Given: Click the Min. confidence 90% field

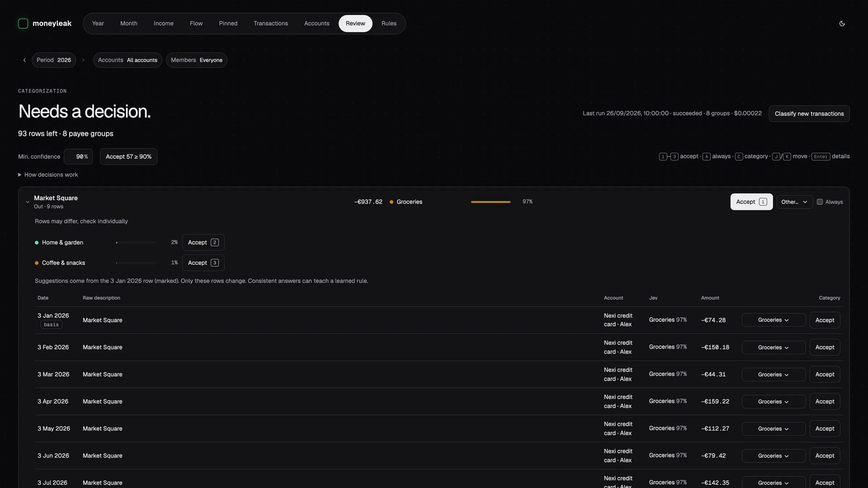Looking at the screenshot, I should [x=78, y=157].
